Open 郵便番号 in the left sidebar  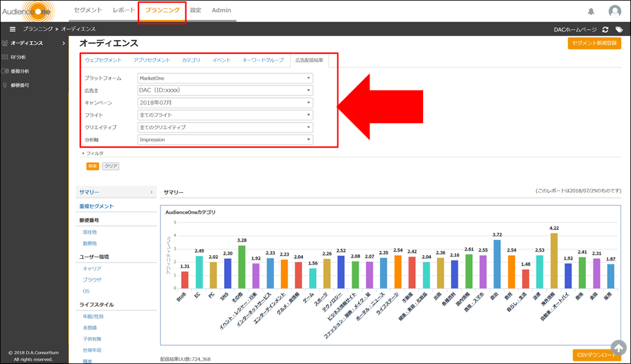(19, 85)
